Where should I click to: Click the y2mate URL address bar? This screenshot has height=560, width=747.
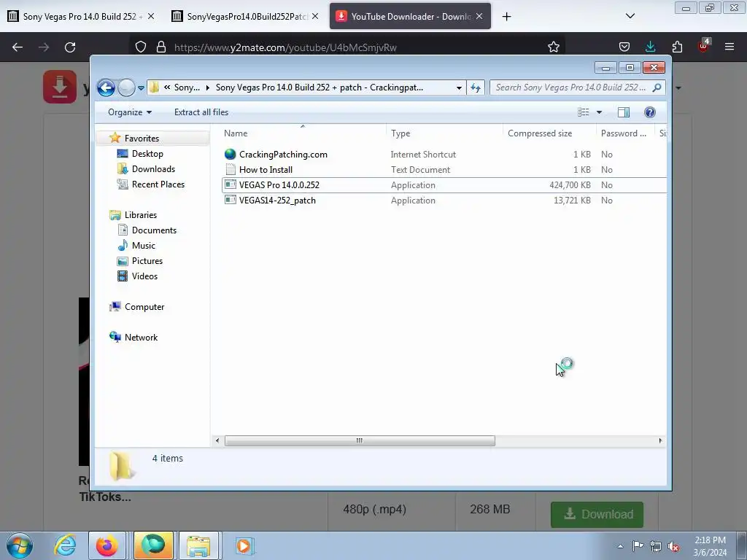pyautogui.click(x=285, y=47)
